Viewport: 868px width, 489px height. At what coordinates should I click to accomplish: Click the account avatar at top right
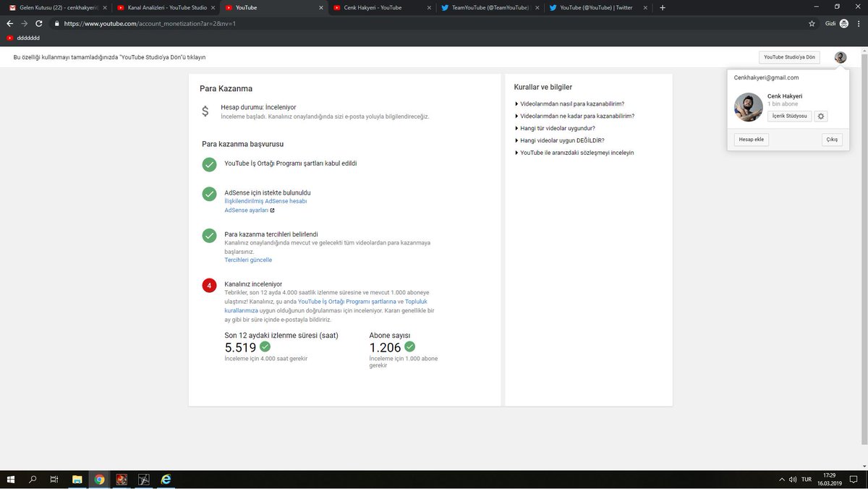coord(840,57)
